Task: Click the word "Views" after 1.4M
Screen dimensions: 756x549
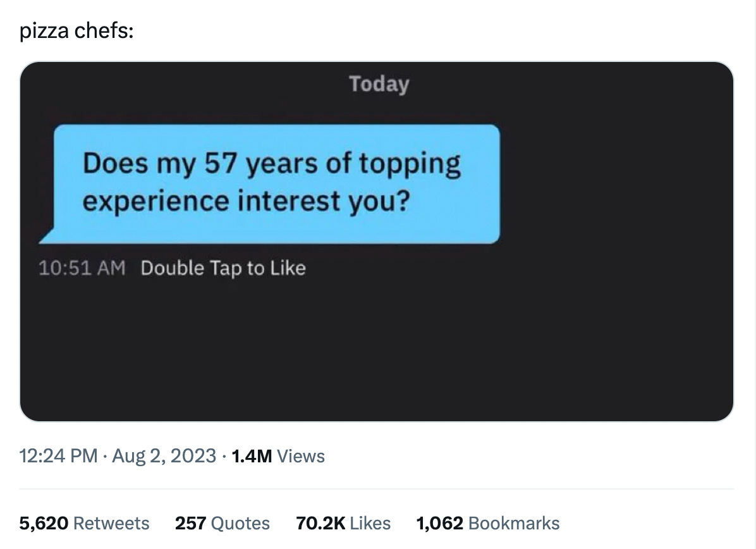Action: click(301, 456)
